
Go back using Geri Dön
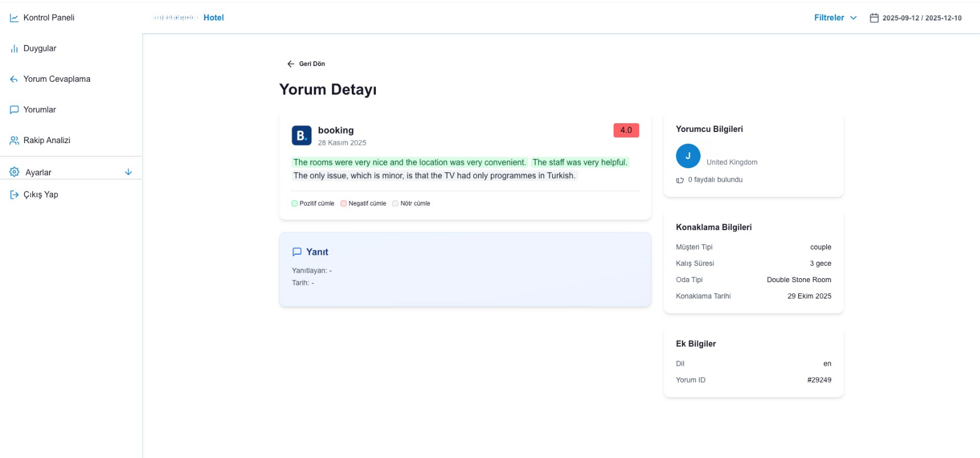coord(306,64)
